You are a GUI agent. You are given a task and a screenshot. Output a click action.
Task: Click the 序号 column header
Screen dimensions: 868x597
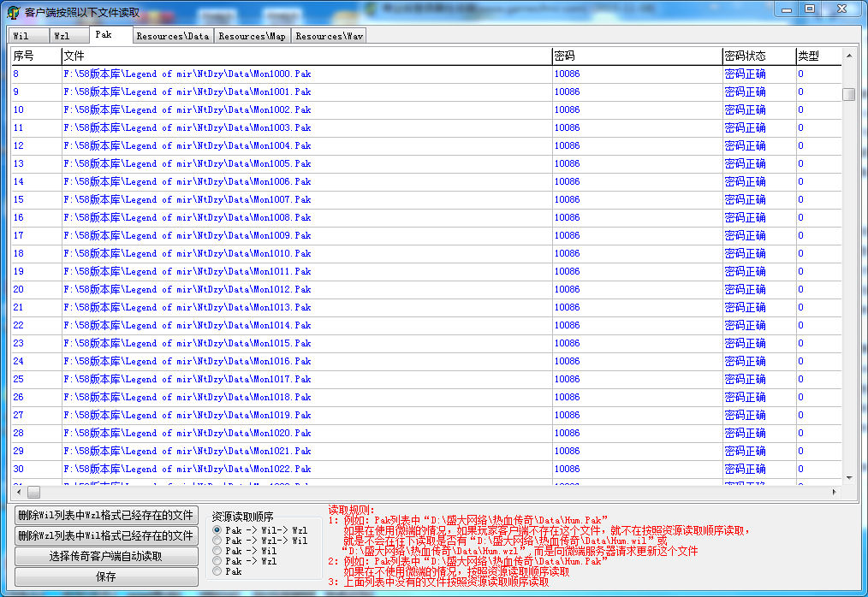pyautogui.click(x=36, y=56)
